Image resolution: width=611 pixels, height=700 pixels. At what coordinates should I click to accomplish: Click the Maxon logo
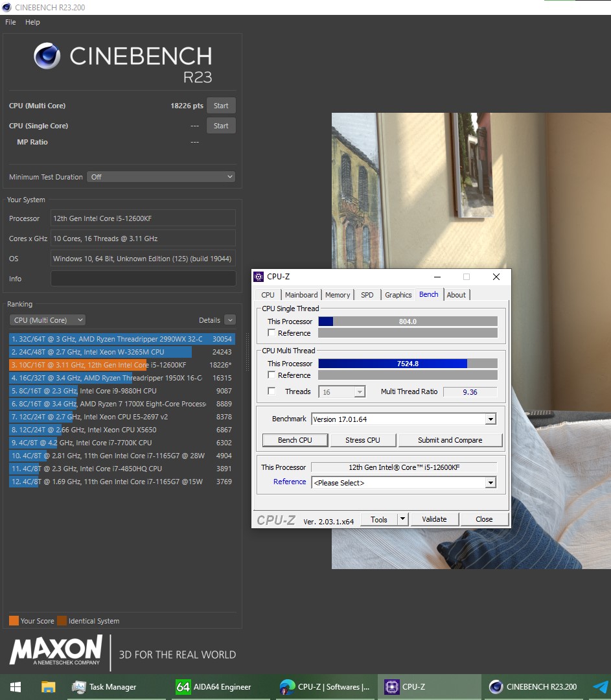(x=56, y=651)
